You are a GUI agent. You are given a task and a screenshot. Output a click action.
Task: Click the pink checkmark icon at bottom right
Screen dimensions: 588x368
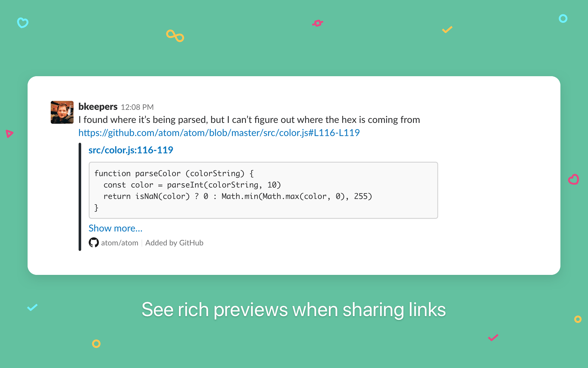click(x=493, y=337)
